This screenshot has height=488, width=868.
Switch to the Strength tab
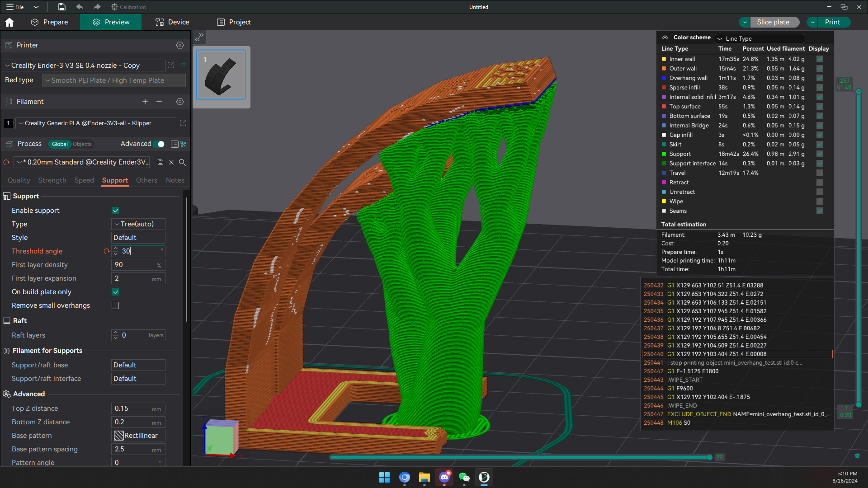(52, 180)
